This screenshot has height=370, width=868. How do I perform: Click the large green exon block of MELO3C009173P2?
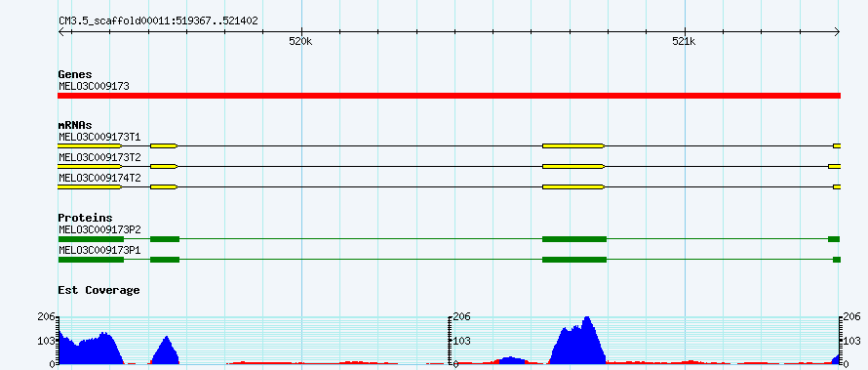pos(574,239)
